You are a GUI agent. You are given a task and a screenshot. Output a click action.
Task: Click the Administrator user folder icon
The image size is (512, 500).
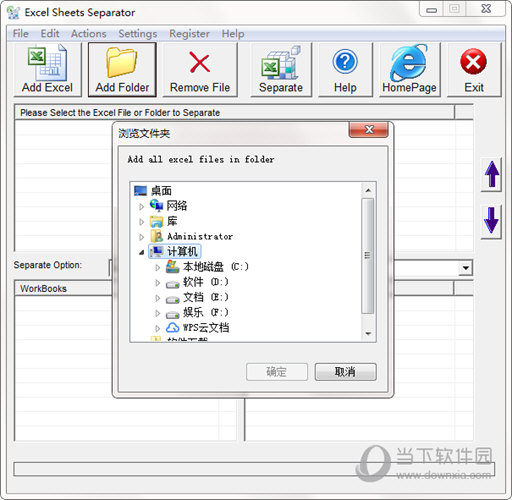[156, 236]
